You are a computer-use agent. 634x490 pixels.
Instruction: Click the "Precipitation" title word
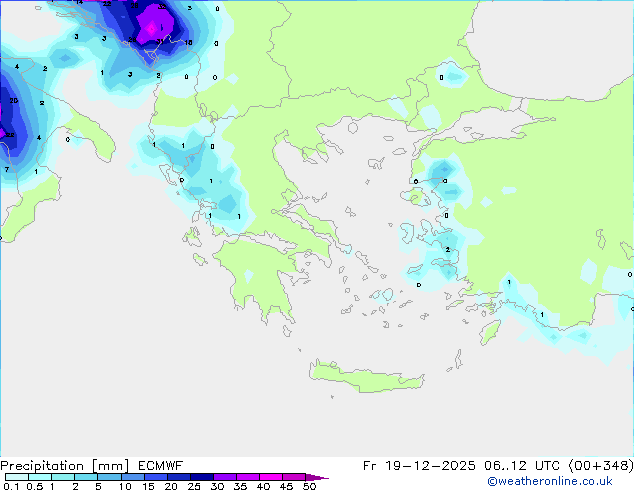(x=42, y=466)
